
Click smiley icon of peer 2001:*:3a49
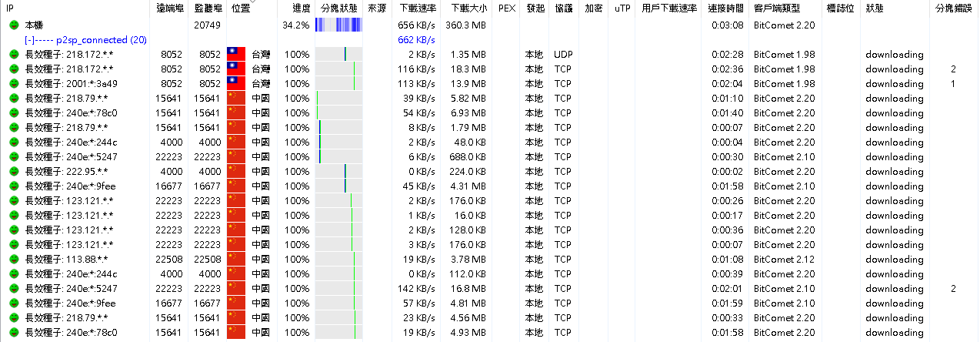pyautogui.click(x=14, y=84)
